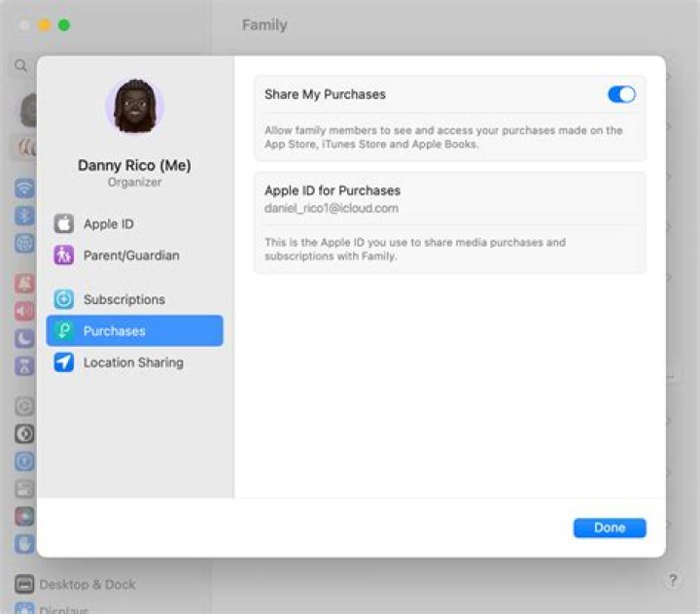
Task: Click the Family window title
Action: [264, 25]
